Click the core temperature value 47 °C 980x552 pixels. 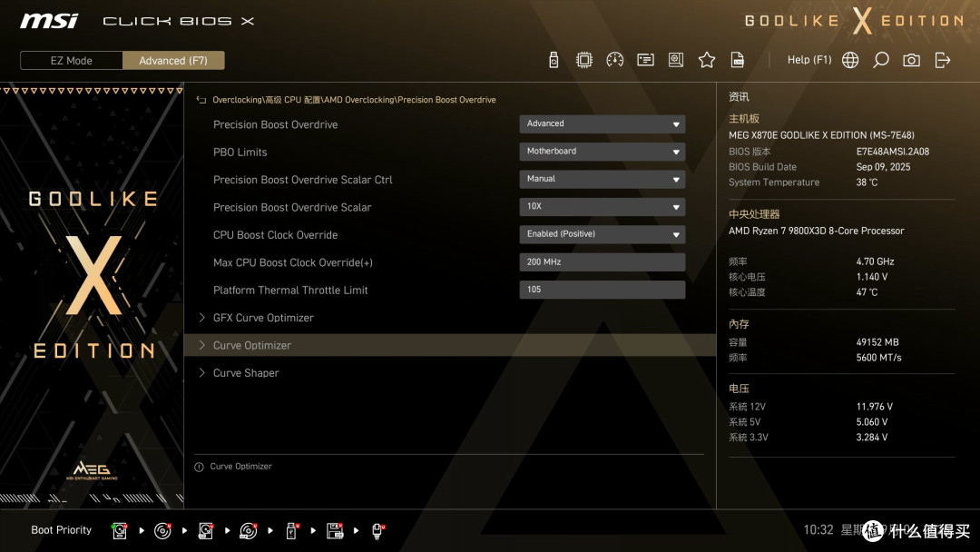(x=867, y=292)
